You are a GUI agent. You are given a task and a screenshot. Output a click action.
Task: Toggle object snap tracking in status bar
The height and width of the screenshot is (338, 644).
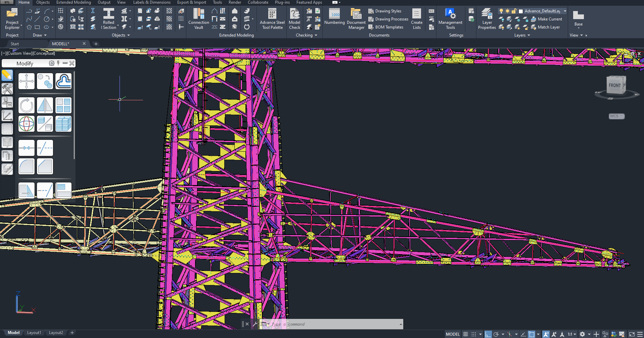(523, 334)
